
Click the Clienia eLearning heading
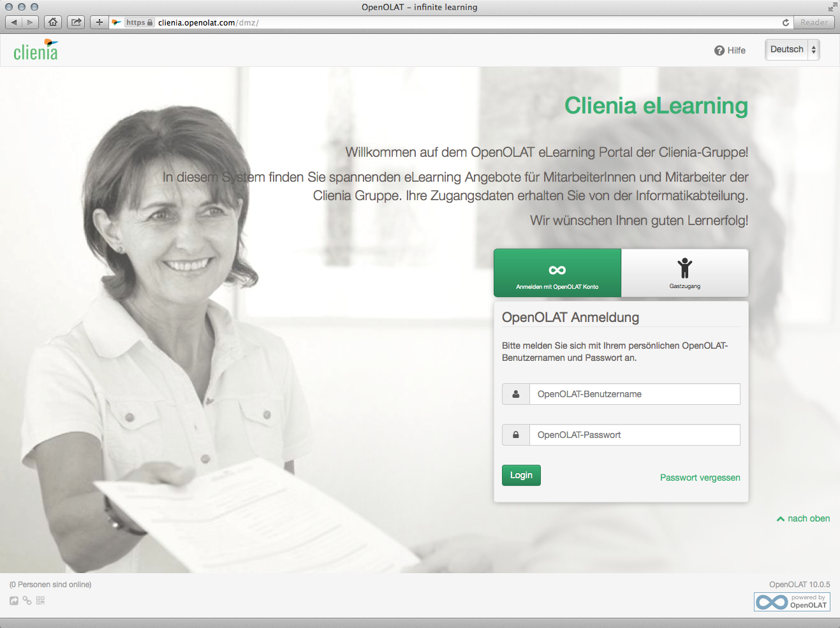[656, 106]
